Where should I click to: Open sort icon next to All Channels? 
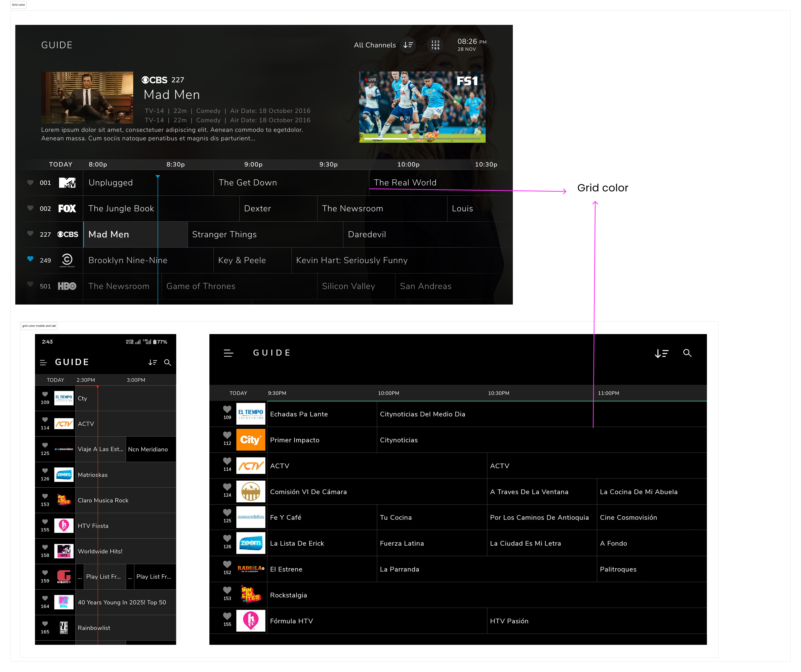pos(408,45)
